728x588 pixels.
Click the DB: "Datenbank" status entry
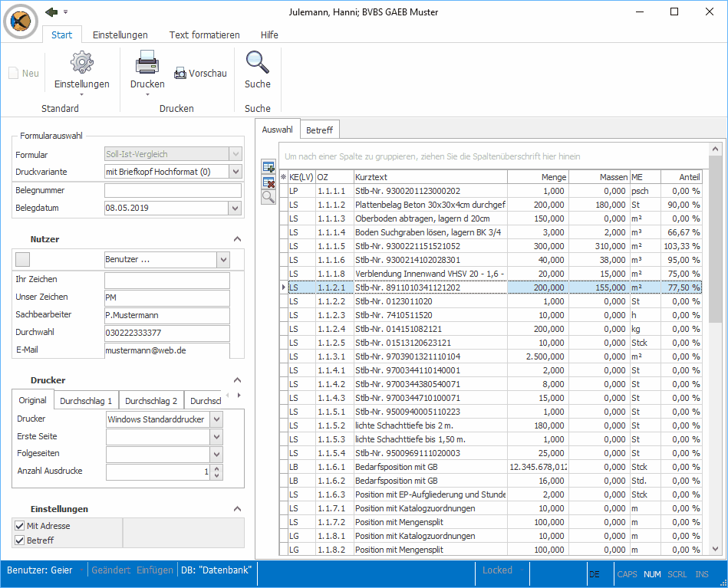(216, 570)
